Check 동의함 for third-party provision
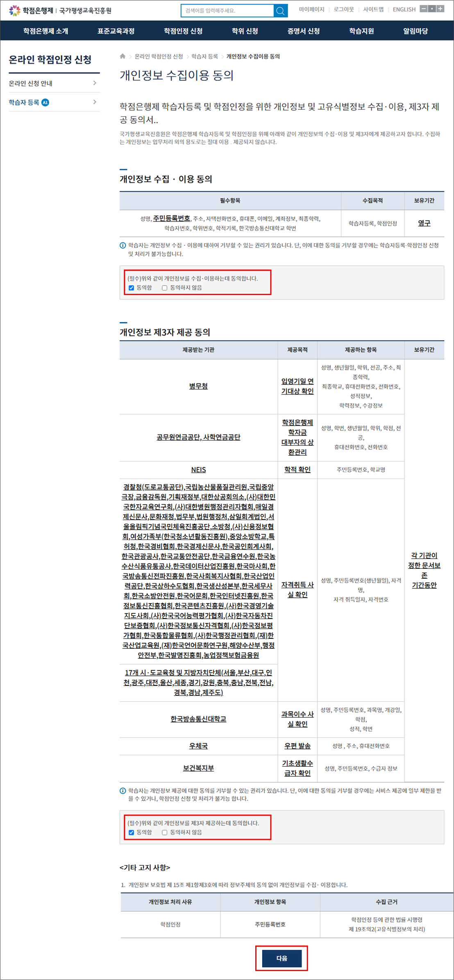The image size is (454, 980). [x=132, y=833]
